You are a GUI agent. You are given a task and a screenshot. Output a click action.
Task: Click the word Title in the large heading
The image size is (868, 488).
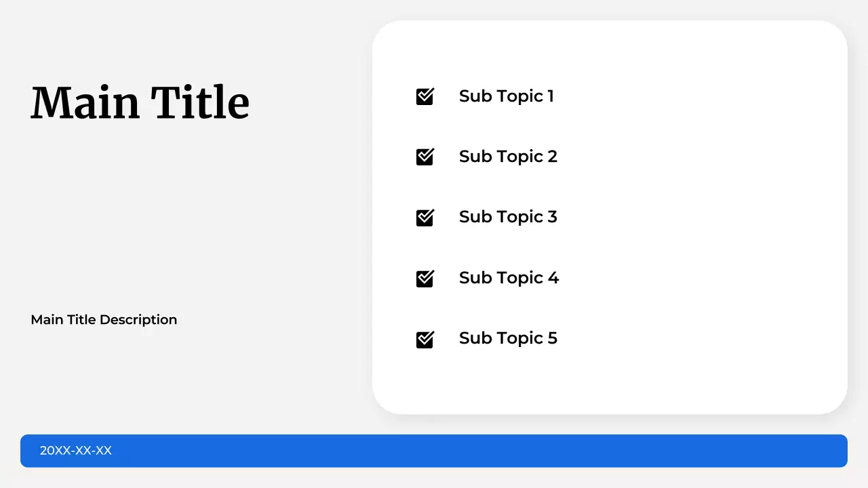200,103
